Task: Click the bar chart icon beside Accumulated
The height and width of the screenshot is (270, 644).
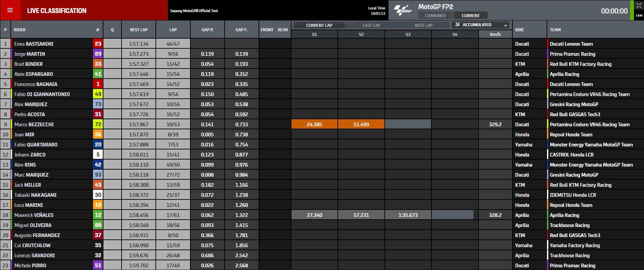Action: (x=457, y=25)
